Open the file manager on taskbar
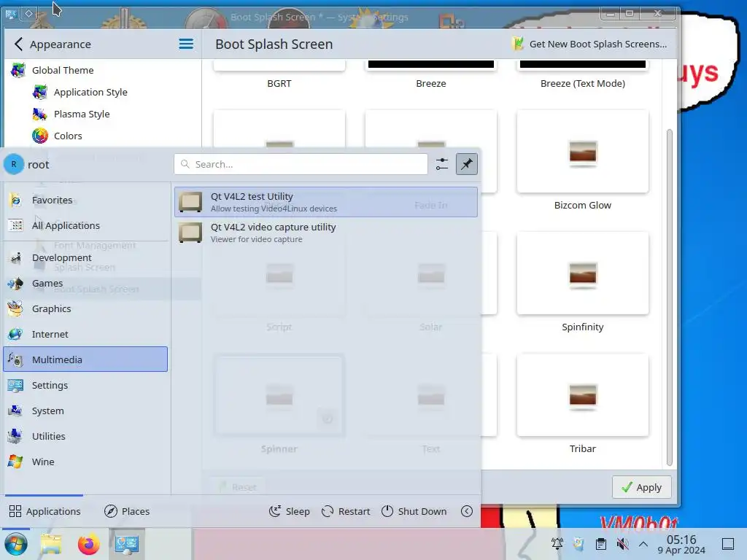Screen dimensions: 747x560 51,544
